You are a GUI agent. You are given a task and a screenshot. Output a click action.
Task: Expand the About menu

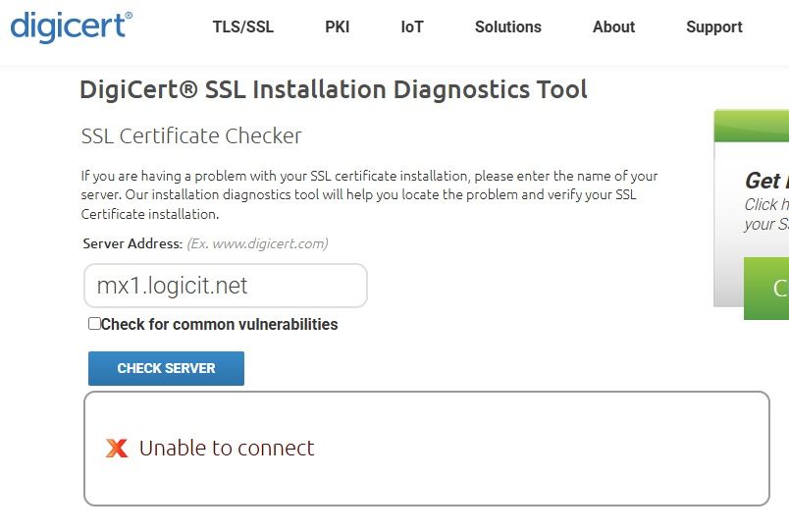click(x=613, y=27)
